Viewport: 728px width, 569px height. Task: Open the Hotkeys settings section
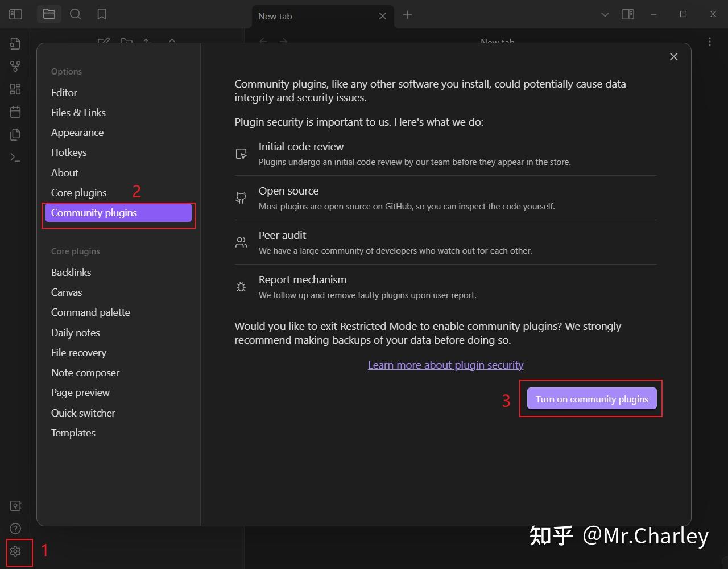tap(69, 152)
